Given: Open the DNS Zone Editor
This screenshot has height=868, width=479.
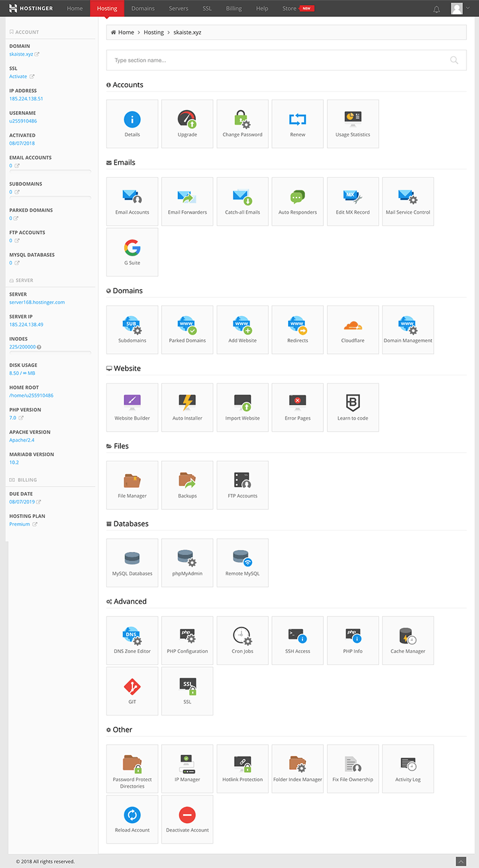Looking at the screenshot, I should [x=132, y=641].
